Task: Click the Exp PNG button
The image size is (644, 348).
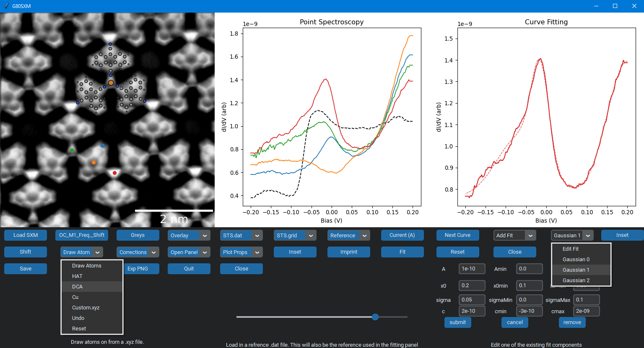Action: click(138, 269)
